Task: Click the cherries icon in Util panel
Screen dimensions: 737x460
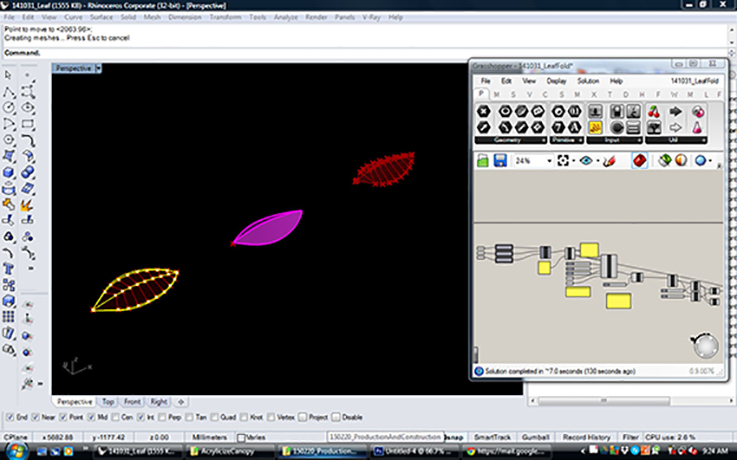Action: coord(655,111)
